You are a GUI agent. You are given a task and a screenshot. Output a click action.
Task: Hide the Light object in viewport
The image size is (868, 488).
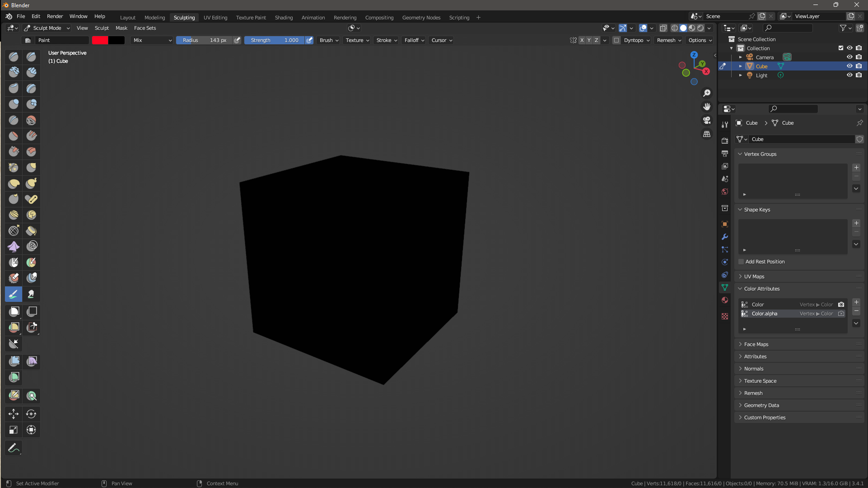[849, 75]
